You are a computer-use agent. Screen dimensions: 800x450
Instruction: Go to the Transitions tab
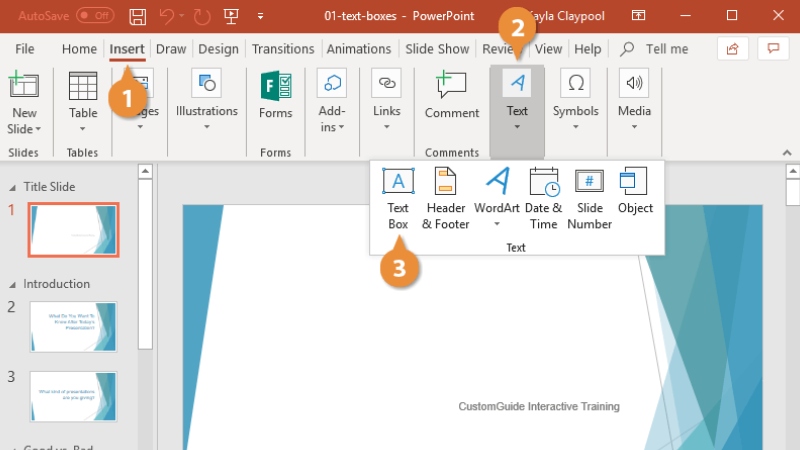coord(283,49)
